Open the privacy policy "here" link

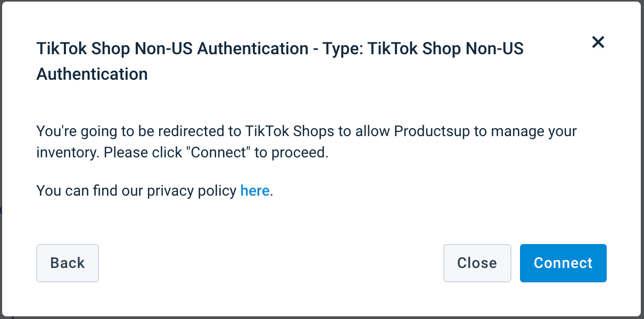255,190
